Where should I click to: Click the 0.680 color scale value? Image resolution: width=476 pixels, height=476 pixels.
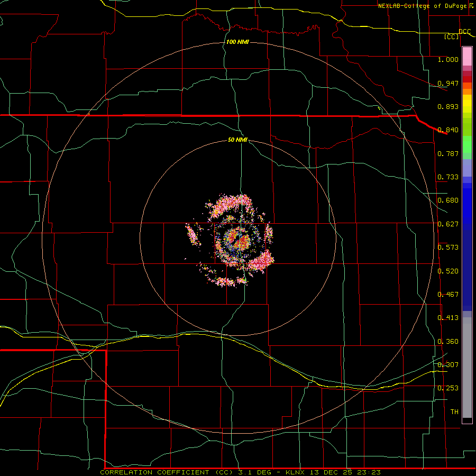(x=448, y=200)
